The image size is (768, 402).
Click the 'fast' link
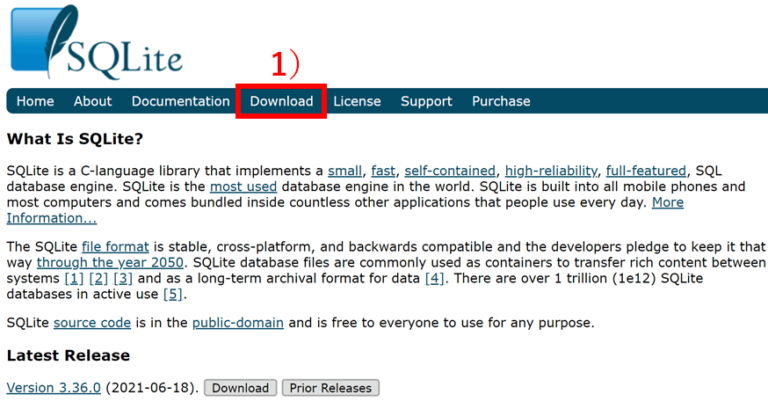385,171
